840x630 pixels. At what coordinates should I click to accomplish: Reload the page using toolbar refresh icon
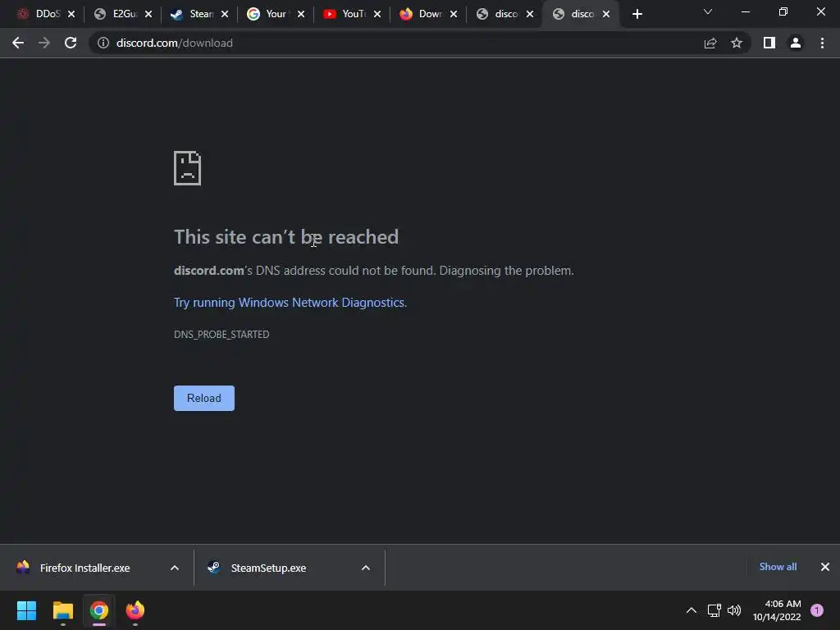[x=71, y=43]
